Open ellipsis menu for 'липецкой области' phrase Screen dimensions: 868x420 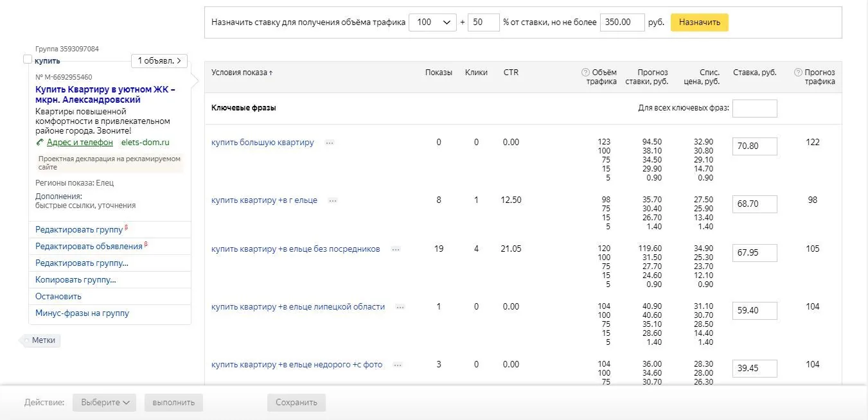(x=400, y=307)
